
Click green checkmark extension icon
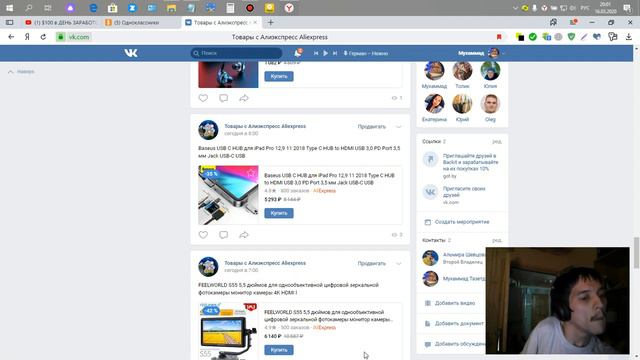tap(533, 37)
